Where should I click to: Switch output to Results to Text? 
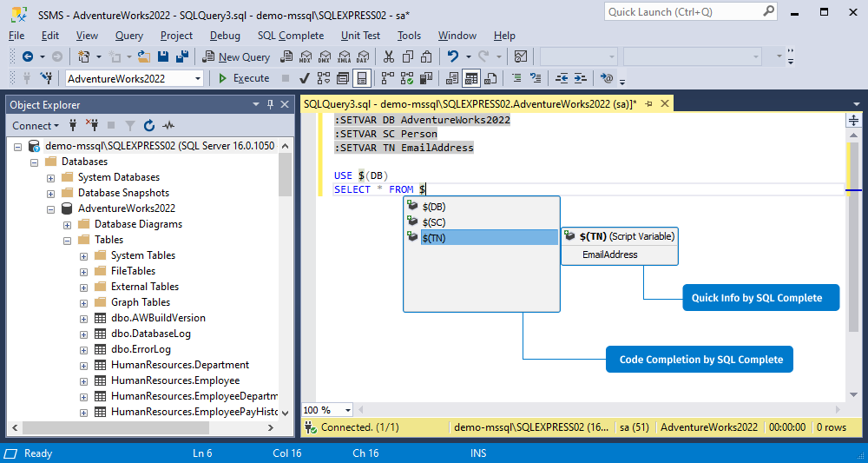click(x=452, y=78)
